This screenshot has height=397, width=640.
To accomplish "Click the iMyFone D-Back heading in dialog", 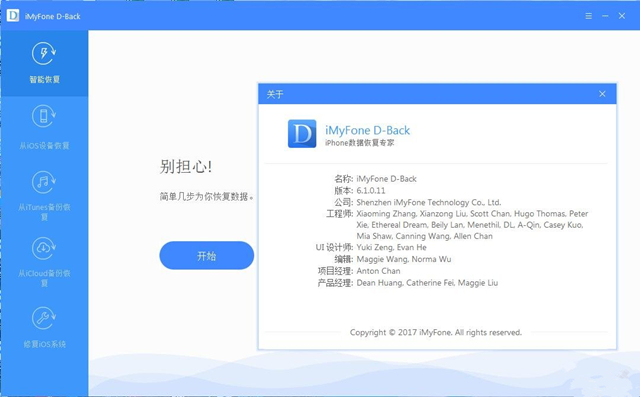I will (x=367, y=130).
